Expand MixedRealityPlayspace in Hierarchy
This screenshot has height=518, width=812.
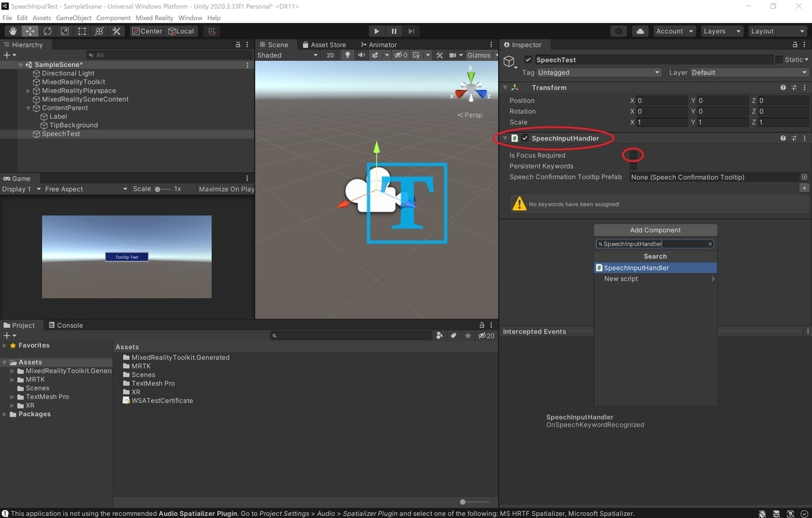click(28, 91)
